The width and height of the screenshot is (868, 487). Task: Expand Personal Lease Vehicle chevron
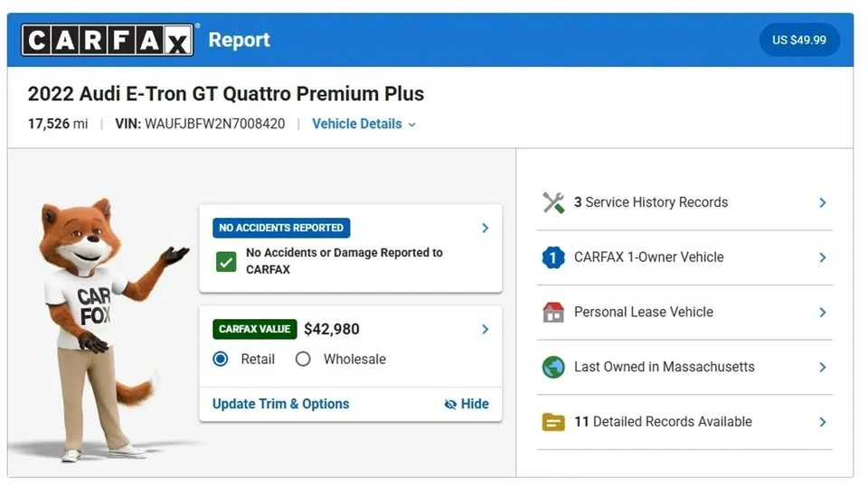pos(823,312)
